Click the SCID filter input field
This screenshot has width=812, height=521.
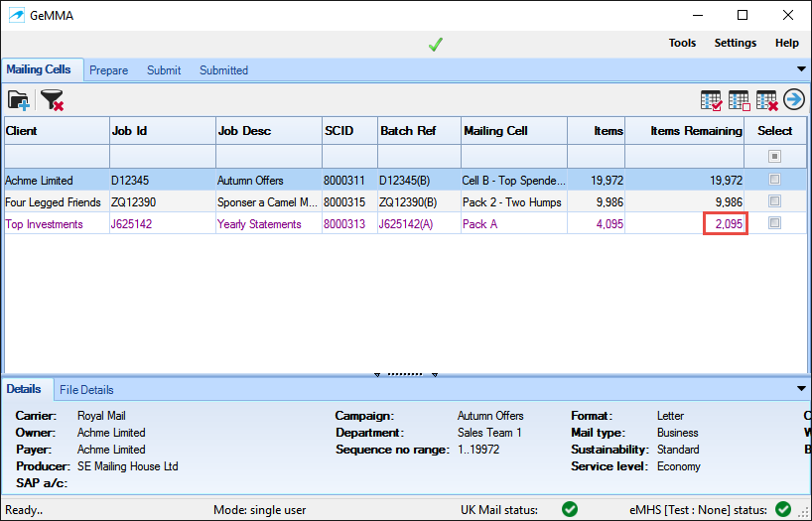point(349,156)
